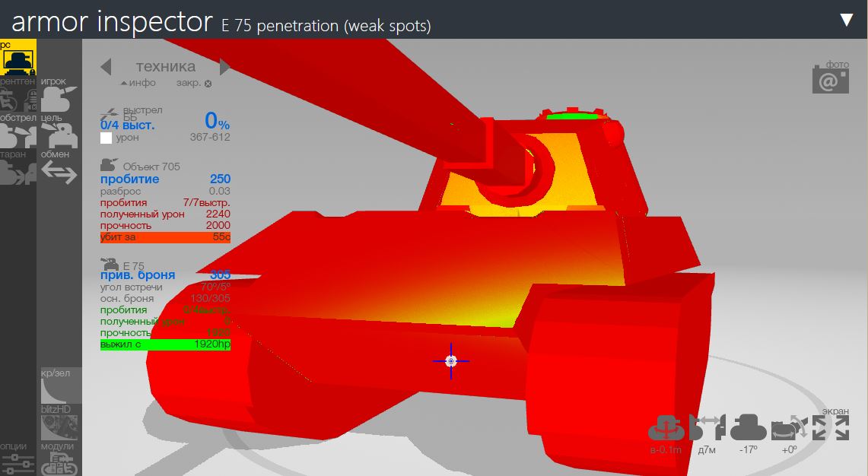Go to next vehicle with right arrow

[224, 67]
